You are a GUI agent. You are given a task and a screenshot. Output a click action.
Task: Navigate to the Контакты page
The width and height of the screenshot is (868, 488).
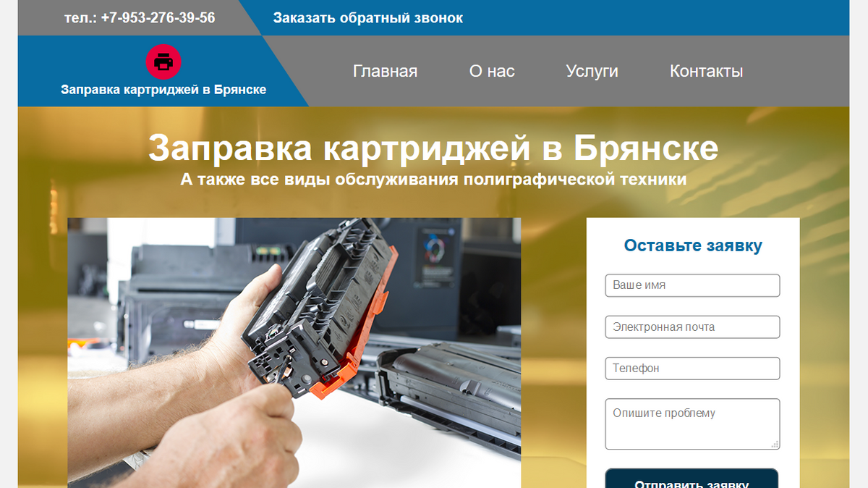coord(706,71)
